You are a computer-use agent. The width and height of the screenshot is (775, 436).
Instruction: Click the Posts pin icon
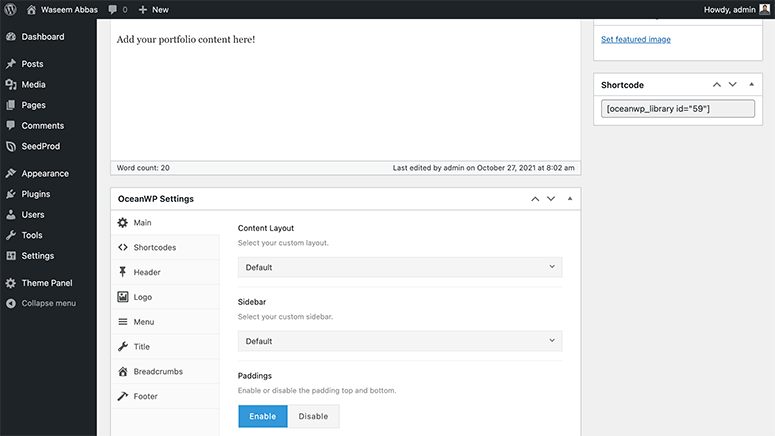coord(11,64)
